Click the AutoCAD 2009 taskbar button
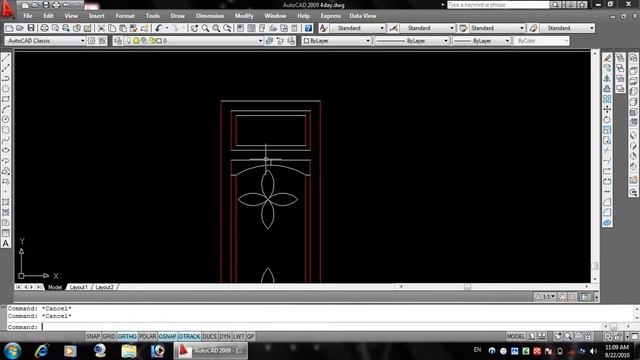The image size is (640, 360). pos(211,351)
